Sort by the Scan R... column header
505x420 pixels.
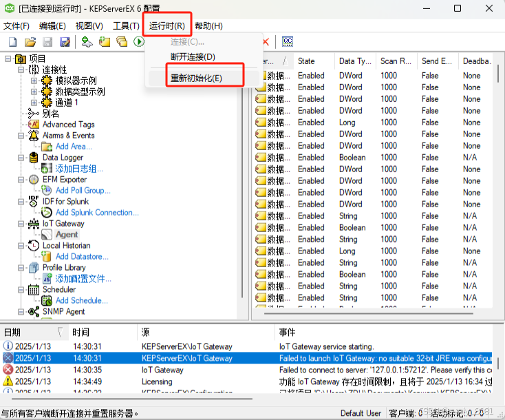point(396,61)
